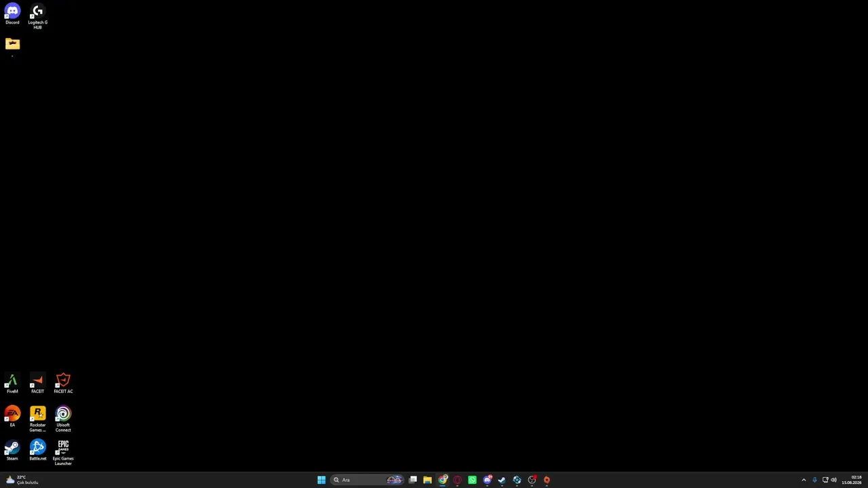Open the clock showing 02:18
This screenshot has width=868, height=488.
[x=852, y=480]
